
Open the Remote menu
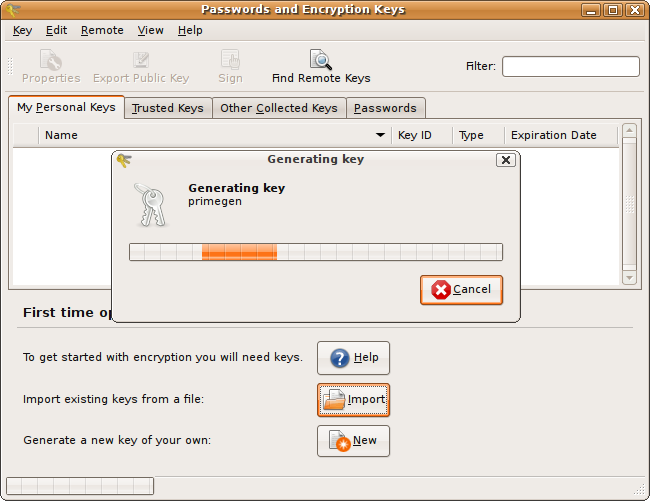pos(102,30)
